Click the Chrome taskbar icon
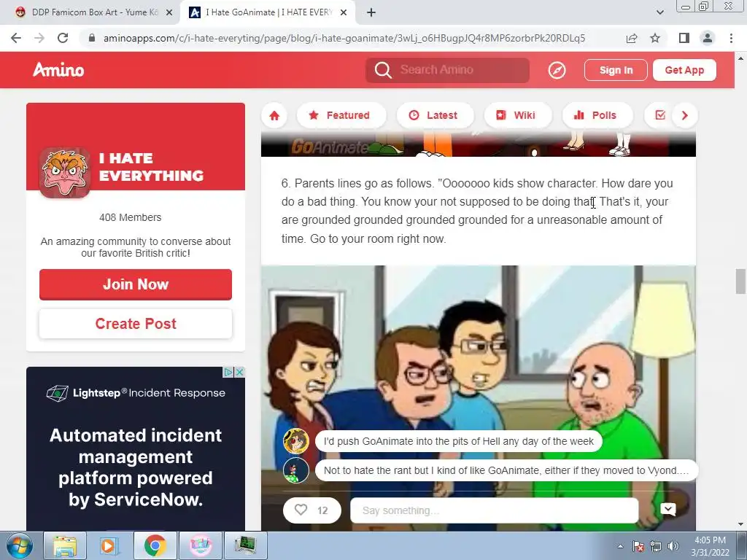 [155, 545]
